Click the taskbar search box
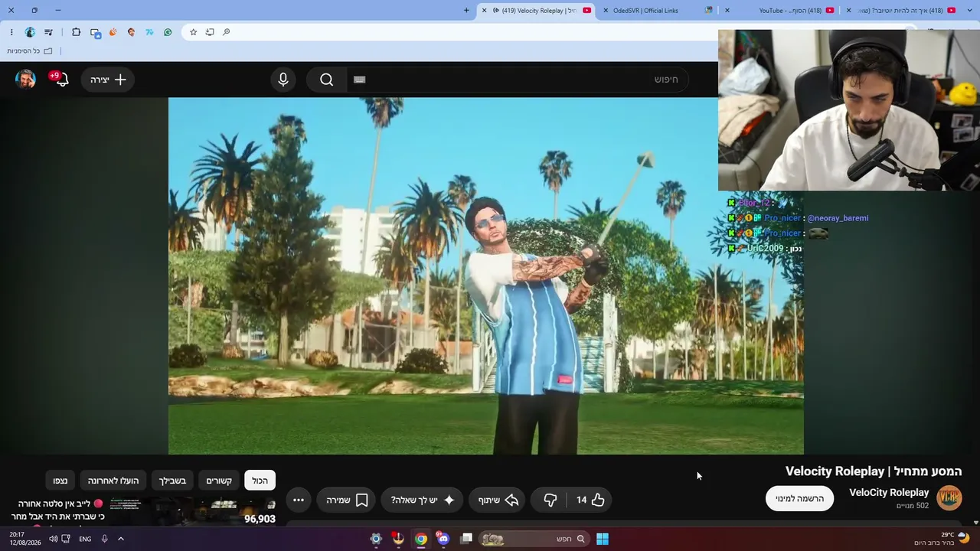The width and height of the screenshot is (980, 551). point(534,539)
